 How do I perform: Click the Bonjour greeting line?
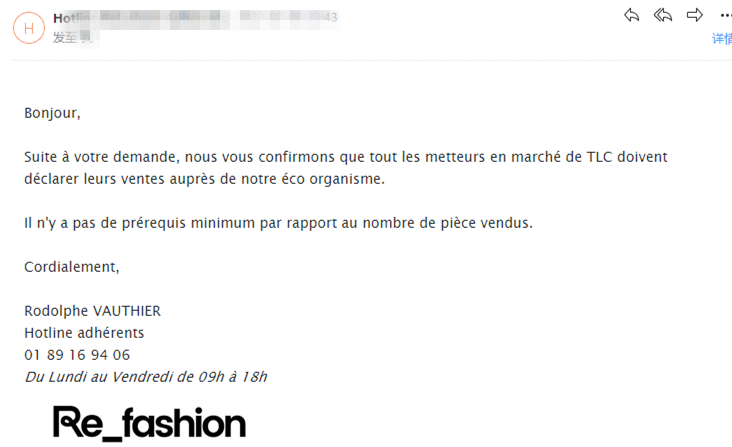52,113
